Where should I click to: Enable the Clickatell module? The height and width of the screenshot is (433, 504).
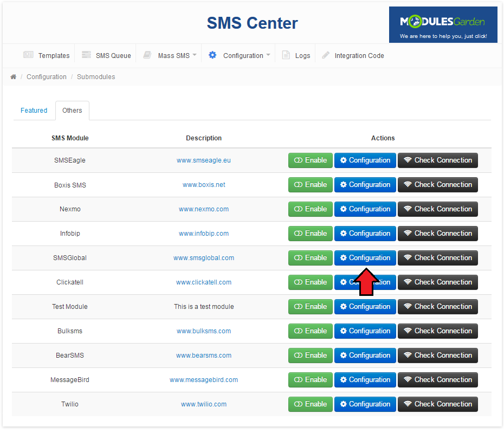pos(311,282)
